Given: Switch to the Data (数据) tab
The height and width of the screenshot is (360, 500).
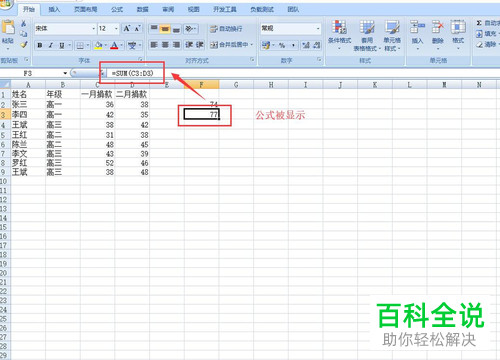Looking at the screenshot, I should [142, 10].
